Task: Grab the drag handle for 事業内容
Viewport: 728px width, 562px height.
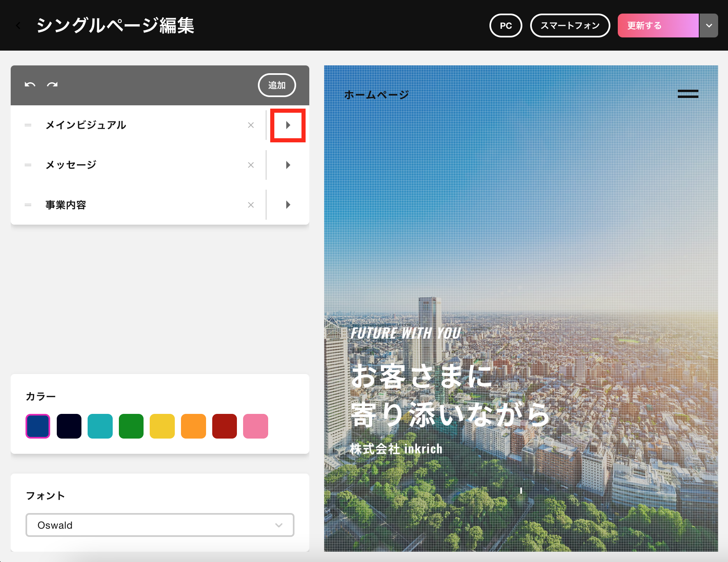Action: pos(28,205)
